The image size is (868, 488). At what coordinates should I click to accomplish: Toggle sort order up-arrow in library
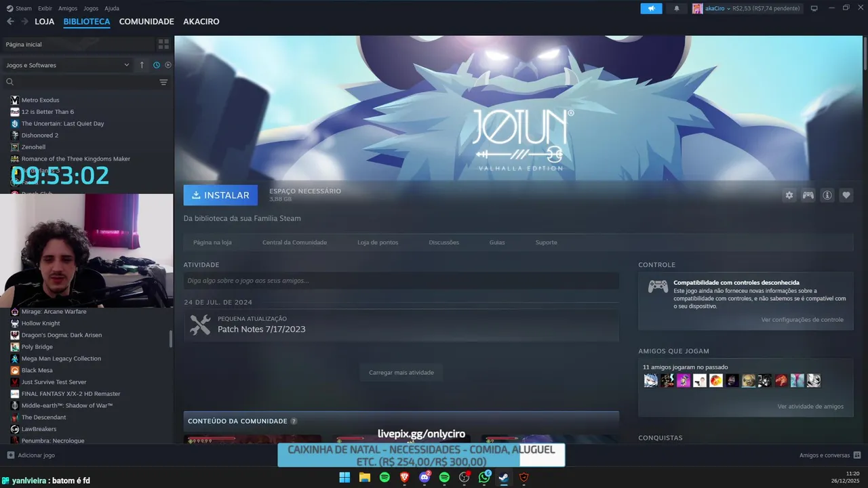tap(142, 65)
